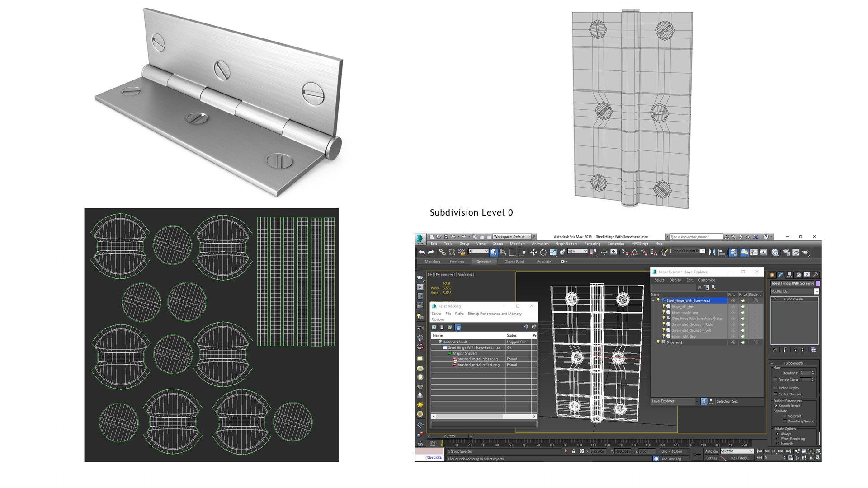Open the Material Editor icon
Screen dimensions: 868x488
pyautogui.click(x=775, y=252)
